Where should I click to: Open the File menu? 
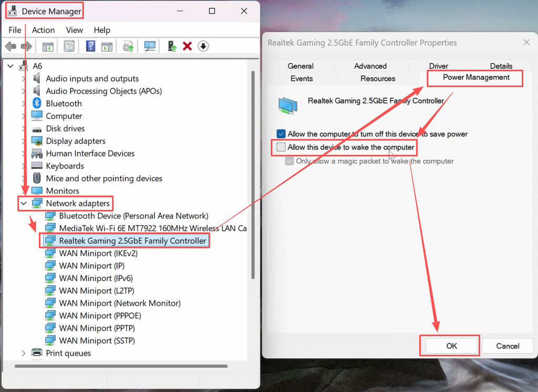point(15,30)
